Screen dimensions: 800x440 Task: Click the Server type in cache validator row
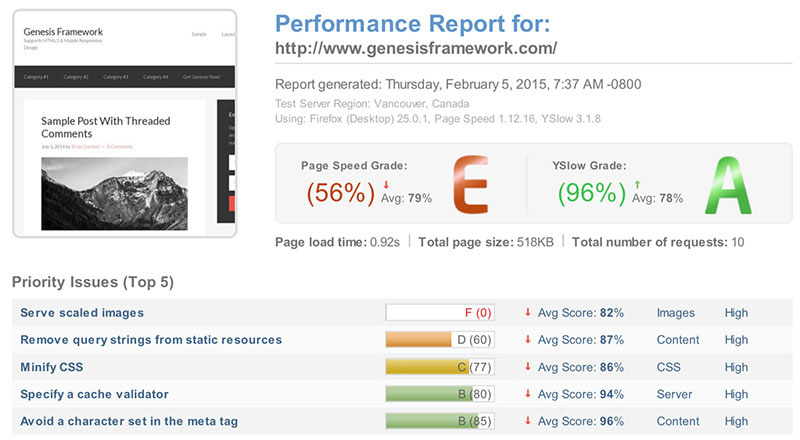tap(674, 394)
